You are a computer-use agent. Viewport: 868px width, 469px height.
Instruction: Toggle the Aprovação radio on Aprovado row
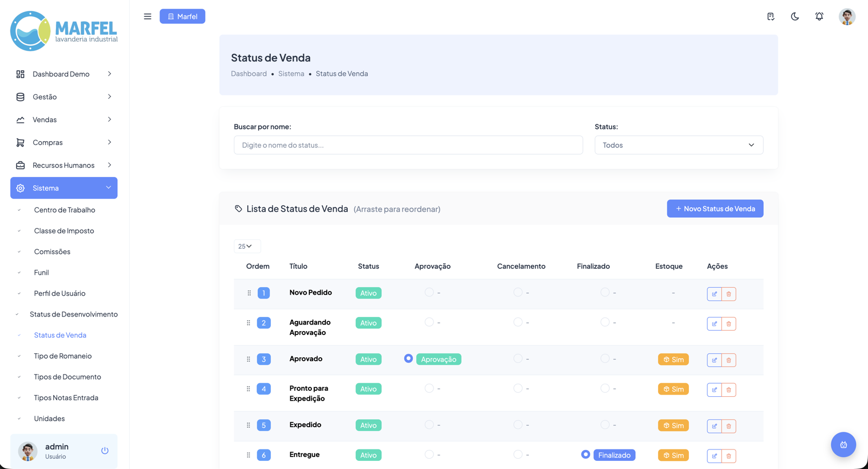(x=409, y=358)
